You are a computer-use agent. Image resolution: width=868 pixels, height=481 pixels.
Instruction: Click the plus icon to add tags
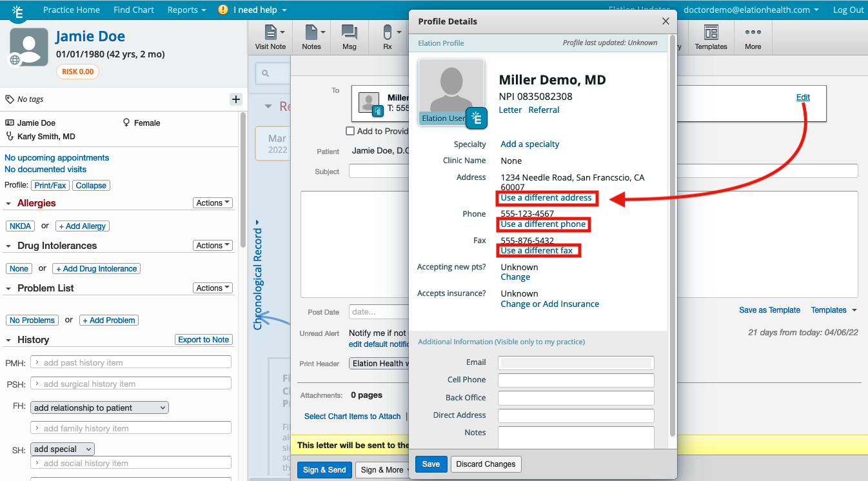point(235,99)
